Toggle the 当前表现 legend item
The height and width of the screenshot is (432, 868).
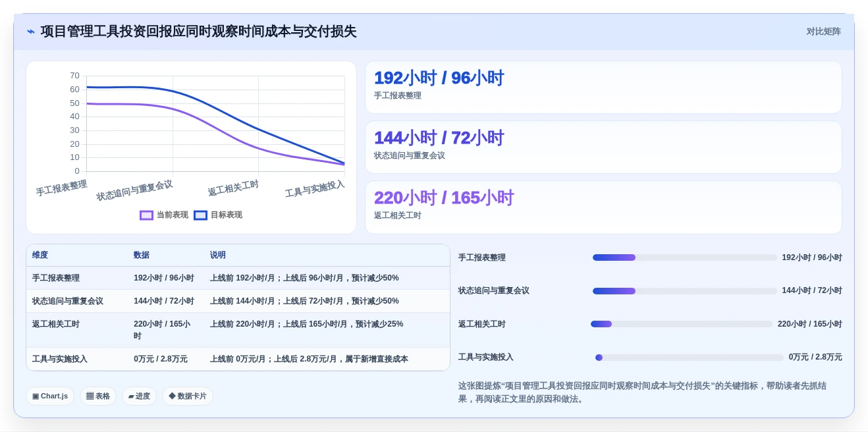click(164, 215)
